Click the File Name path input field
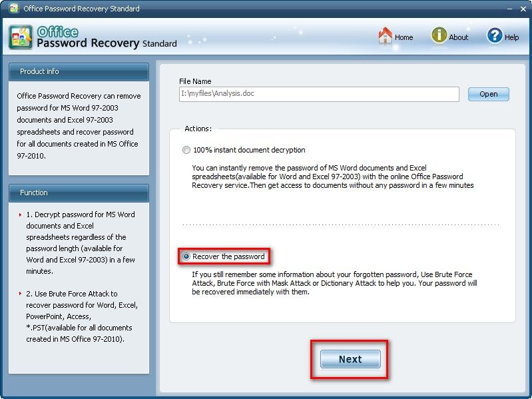Viewport: 532px width, 399px height. click(x=318, y=94)
